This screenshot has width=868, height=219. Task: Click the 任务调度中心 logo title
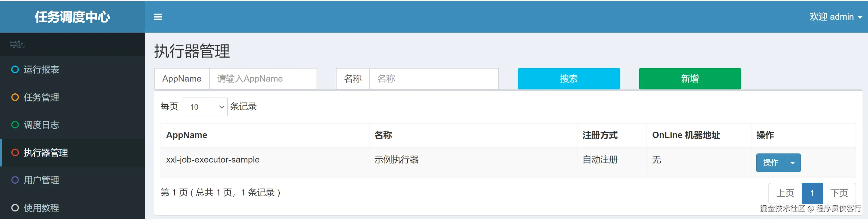tap(72, 17)
